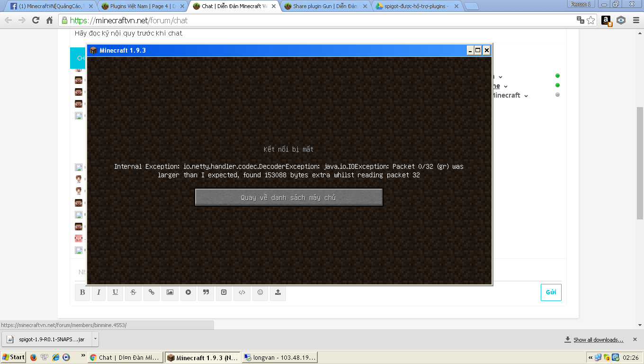
Task: Go to the Chrome home page
Action: [x=50, y=20]
